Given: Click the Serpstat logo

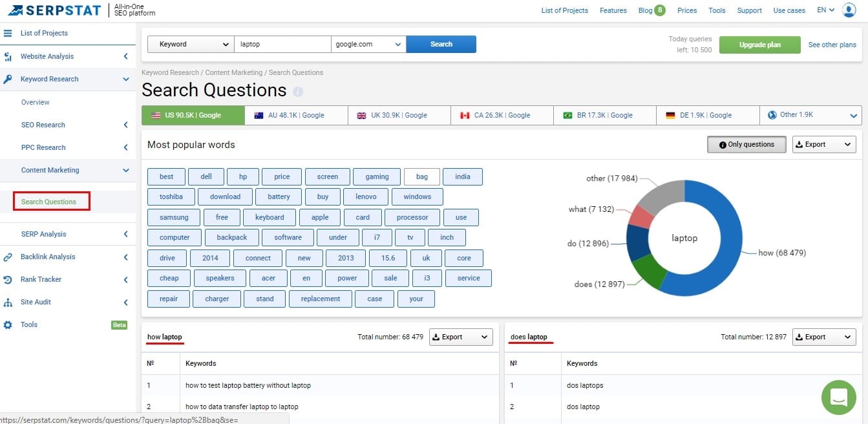Looking at the screenshot, I should tap(54, 10).
